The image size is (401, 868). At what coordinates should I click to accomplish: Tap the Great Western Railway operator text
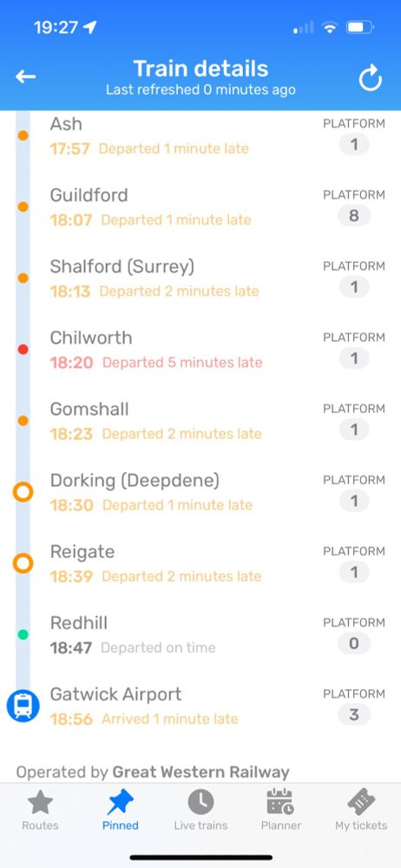(x=201, y=772)
